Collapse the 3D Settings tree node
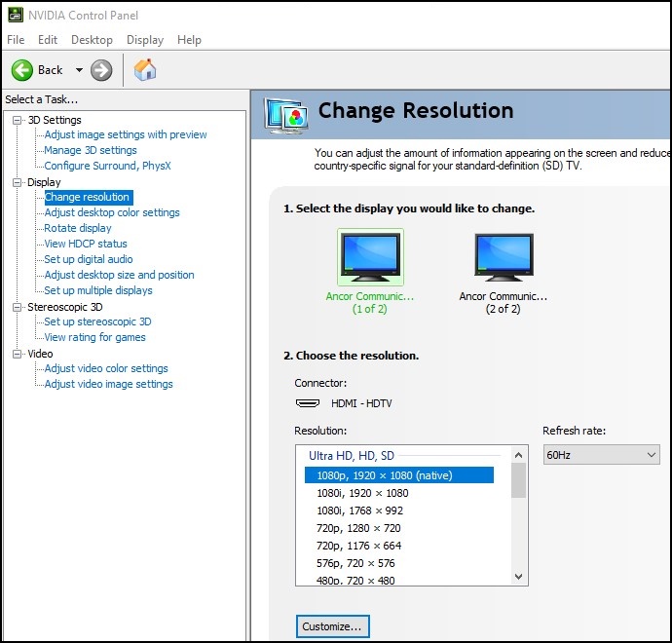 tap(17, 120)
